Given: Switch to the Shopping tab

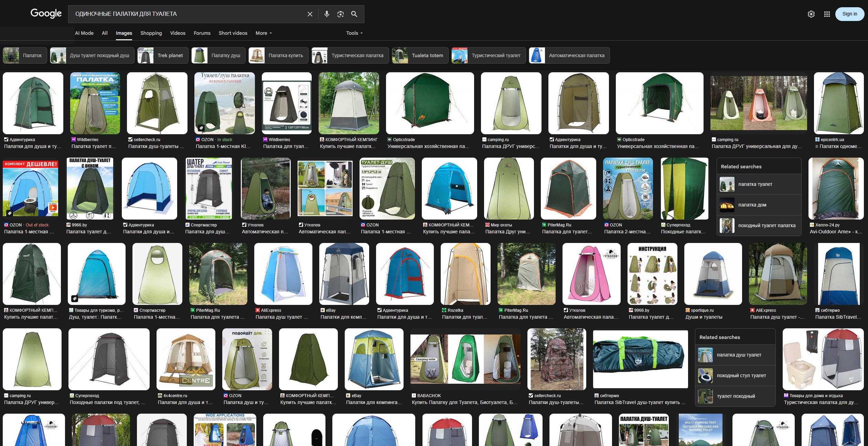Looking at the screenshot, I should tap(151, 33).
